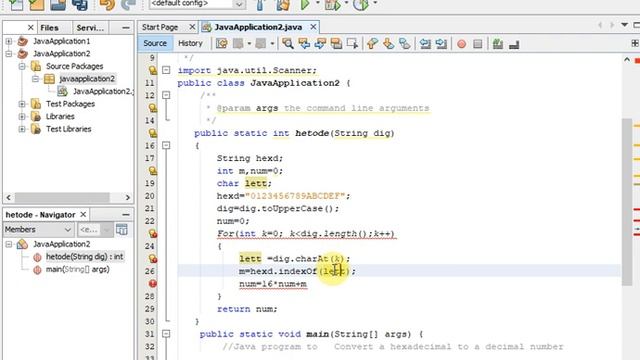Go to previous bookmark
Screen dimensions: 640x360
(372, 44)
